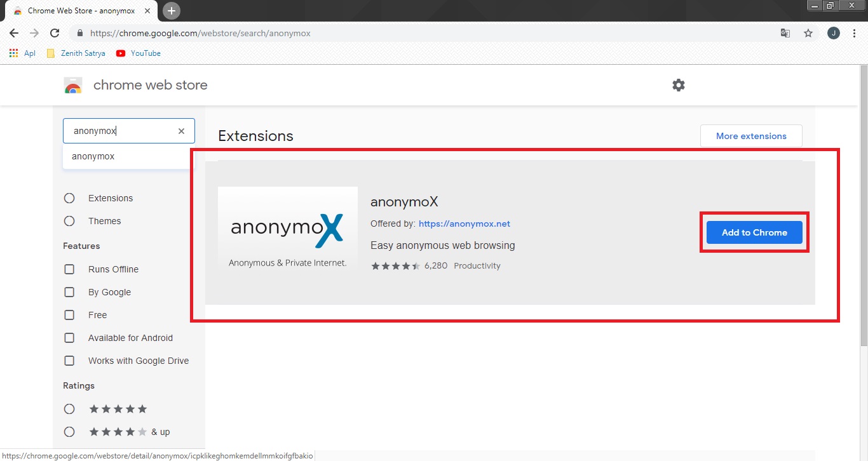Click the anonymoX logo thumbnail
Image resolution: width=868 pixels, height=461 pixels.
(288, 229)
